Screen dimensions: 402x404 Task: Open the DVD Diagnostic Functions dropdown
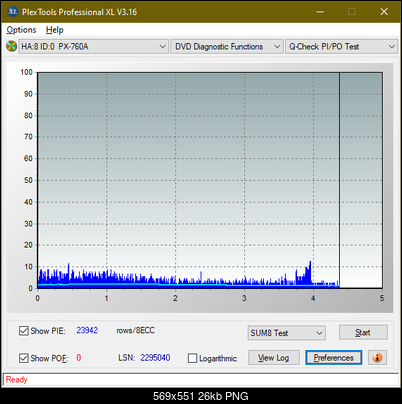(227, 47)
